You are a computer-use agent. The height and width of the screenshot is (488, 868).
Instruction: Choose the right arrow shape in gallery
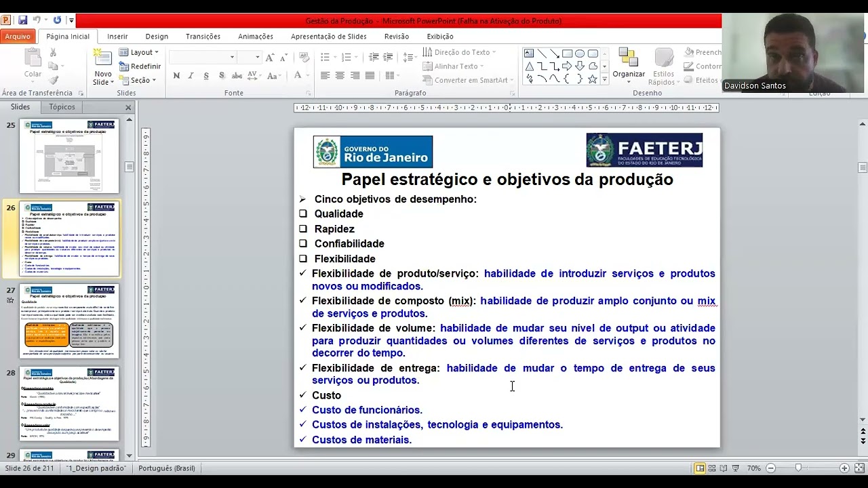pyautogui.click(x=567, y=66)
